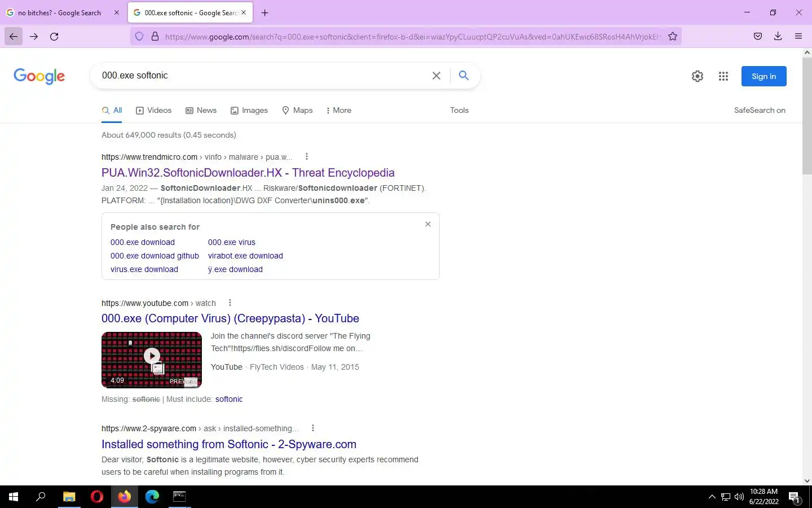The width and height of the screenshot is (812, 508).
Task: Open the notification center icon
Action: [x=795, y=497]
